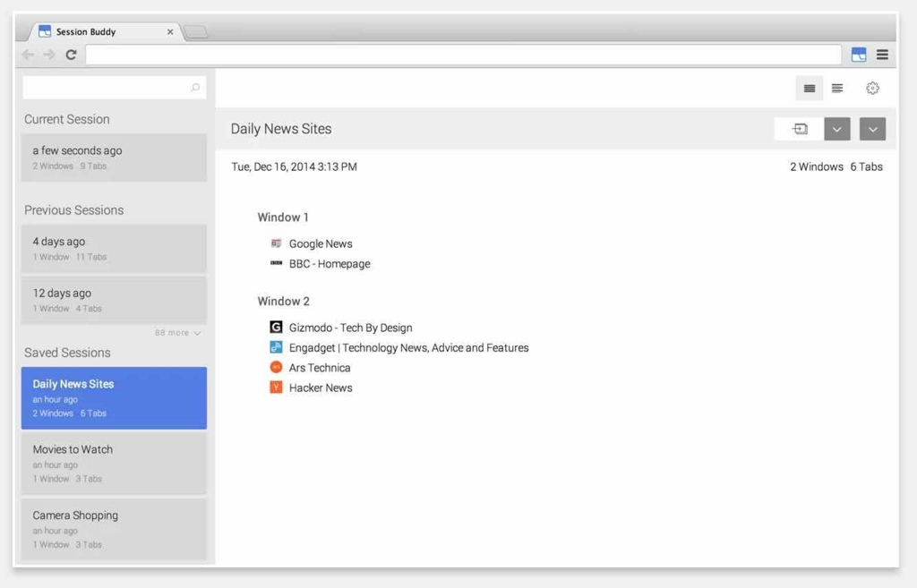This screenshot has height=588, width=917.
Task: Reload the page with the refresh icon
Action: coord(72,55)
